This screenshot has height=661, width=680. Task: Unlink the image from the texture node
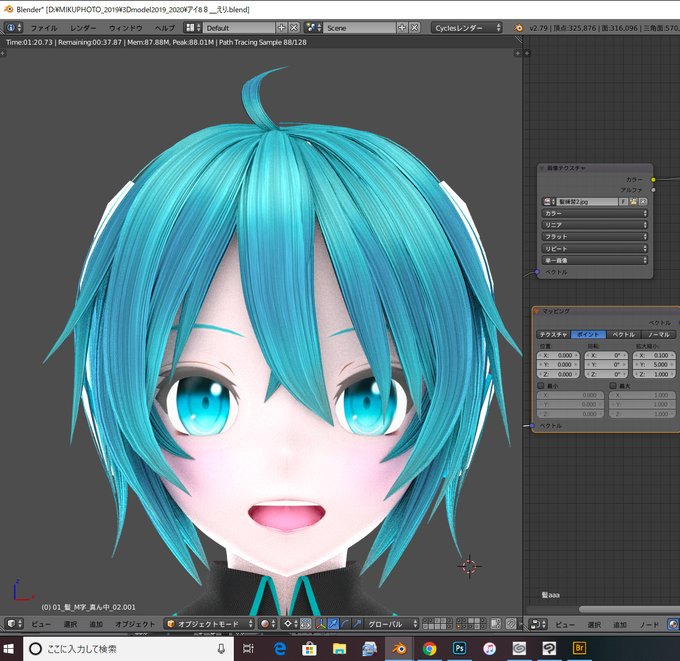coord(643,202)
